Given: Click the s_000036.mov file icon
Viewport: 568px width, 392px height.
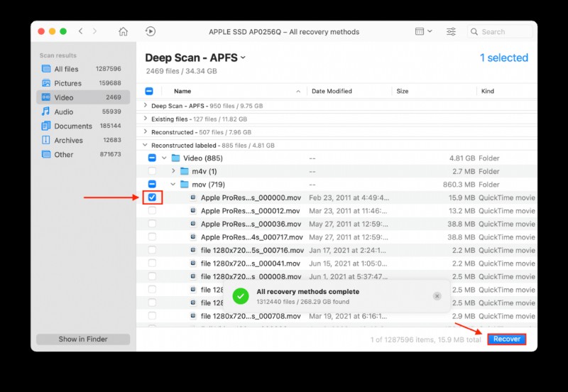Looking at the screenshot, I should pyautogui.click(x=193, y=224).
